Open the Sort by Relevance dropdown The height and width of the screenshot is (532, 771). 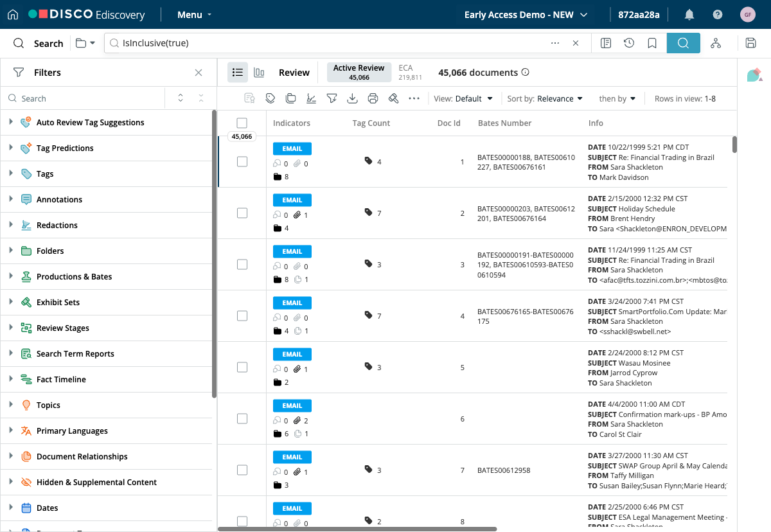point(545,98)
